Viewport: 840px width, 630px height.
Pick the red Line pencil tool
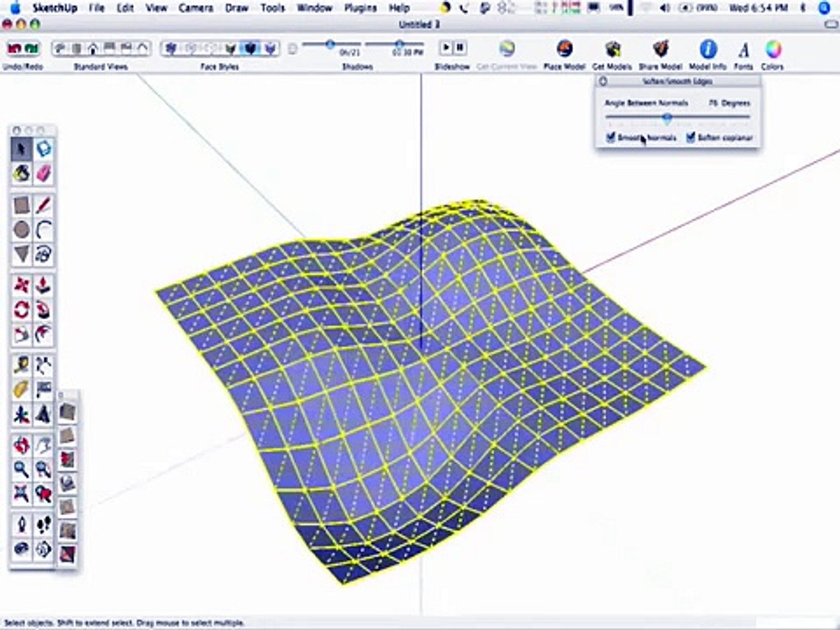(x=44, y=205)
